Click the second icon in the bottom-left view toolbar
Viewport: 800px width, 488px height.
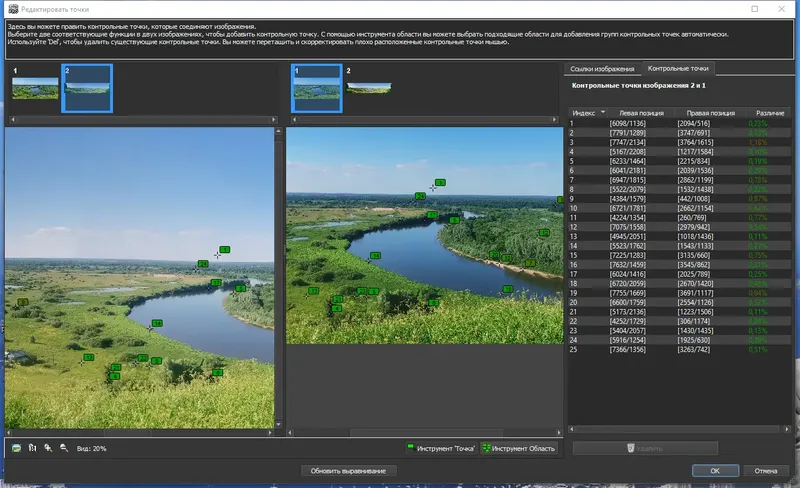coord(32,448)
